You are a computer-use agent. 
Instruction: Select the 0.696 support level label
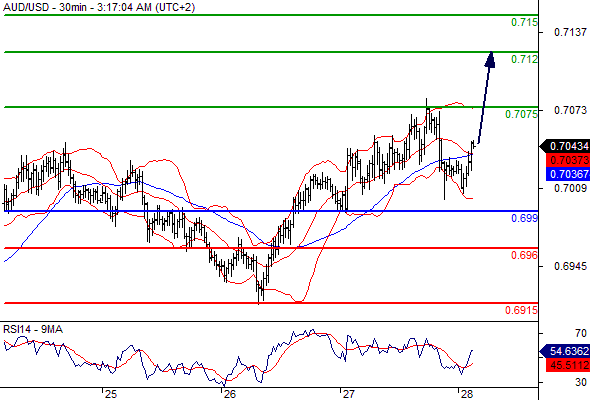point(524,255)
